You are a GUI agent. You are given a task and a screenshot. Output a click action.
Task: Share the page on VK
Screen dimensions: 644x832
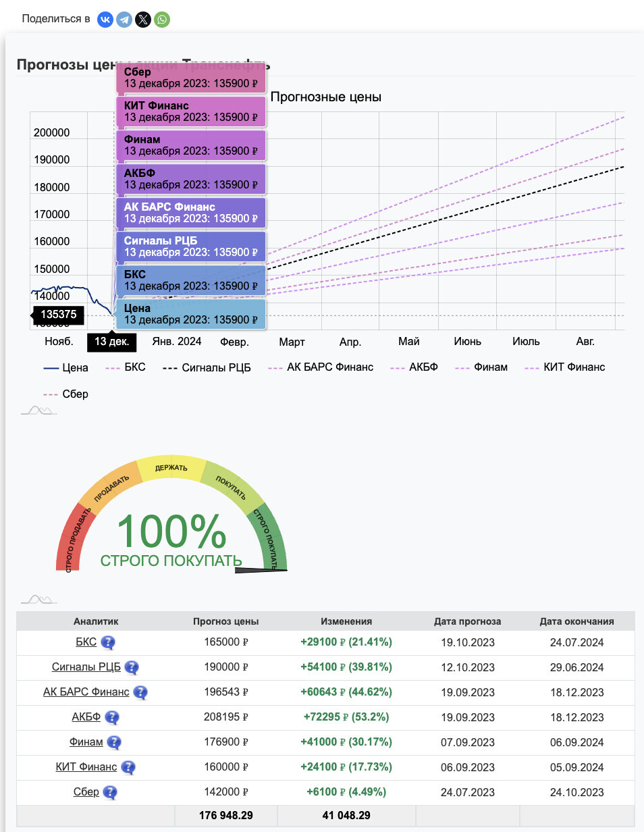tap(105, 19)
